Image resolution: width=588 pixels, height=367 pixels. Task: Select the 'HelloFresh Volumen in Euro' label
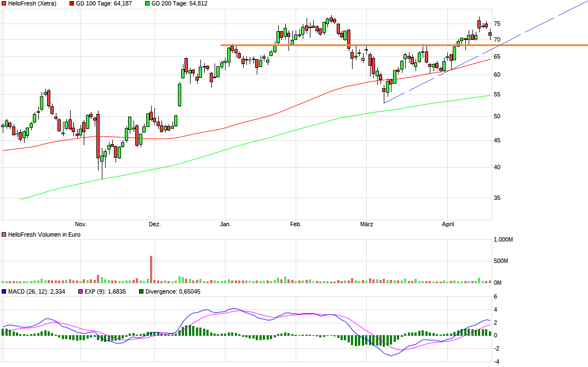[x=44, y=234]
